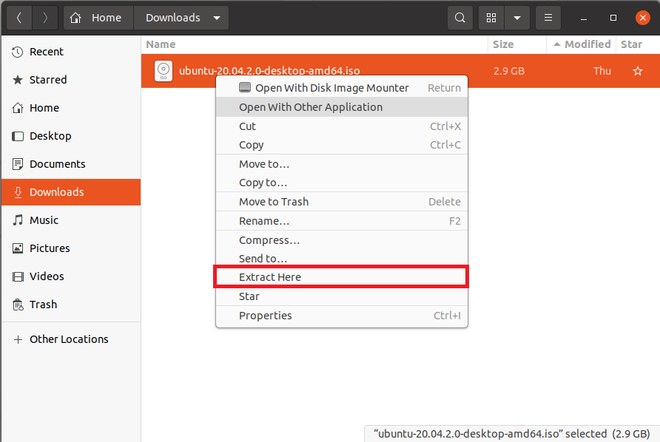Open Other Locations in sidebar
The image size is (660, 442).
[71, 339]
